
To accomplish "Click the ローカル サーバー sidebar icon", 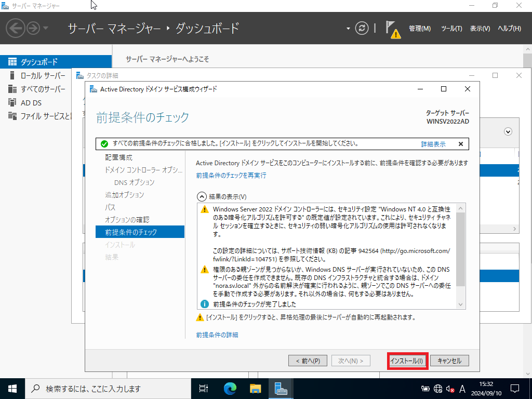I will click(x=12, y=75).
